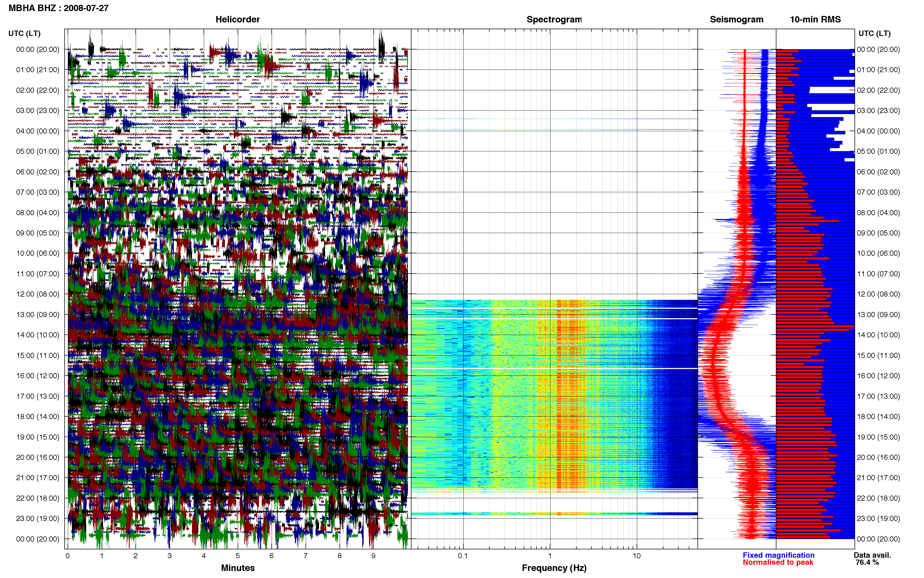Viewport: 924px width, 578px height.
Task: Click the right '11:00 (07:00)' time label
Action: [x=878, y=274]
